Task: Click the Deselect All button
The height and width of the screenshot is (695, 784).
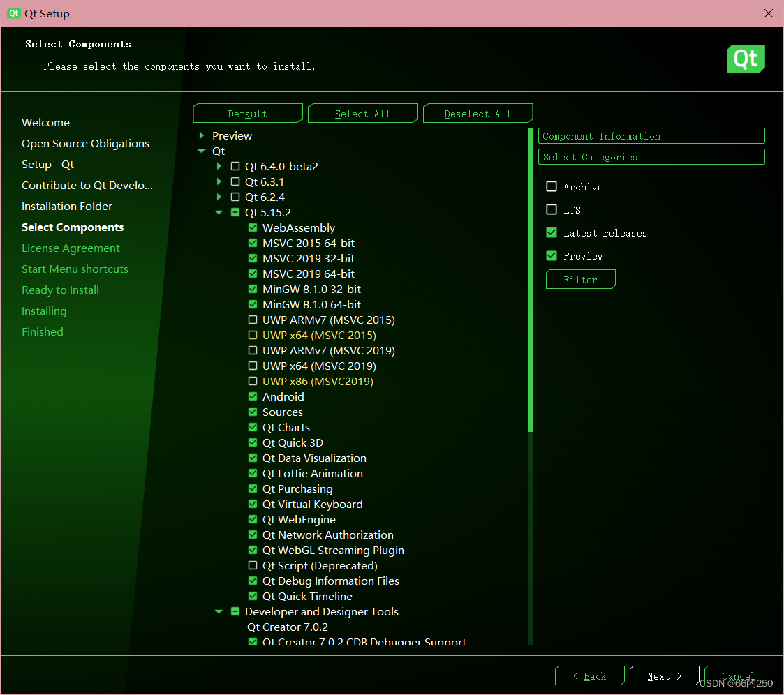Action: click(x=478, y=114)
